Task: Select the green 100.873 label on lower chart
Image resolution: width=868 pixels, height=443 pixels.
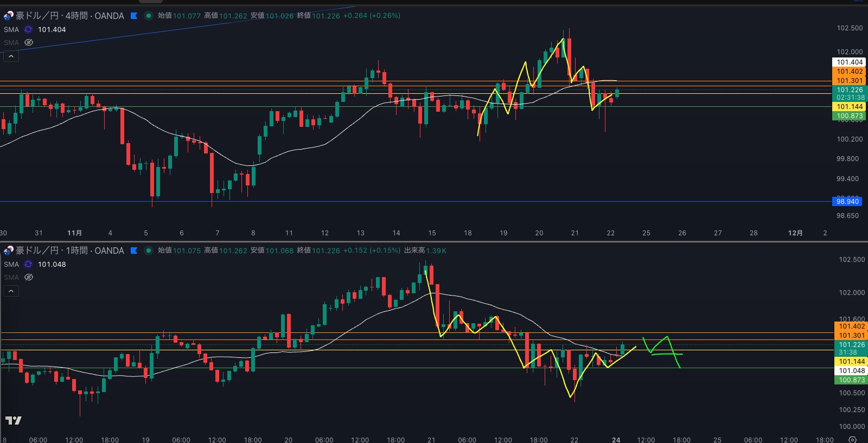Action: (x=851, y=380)
